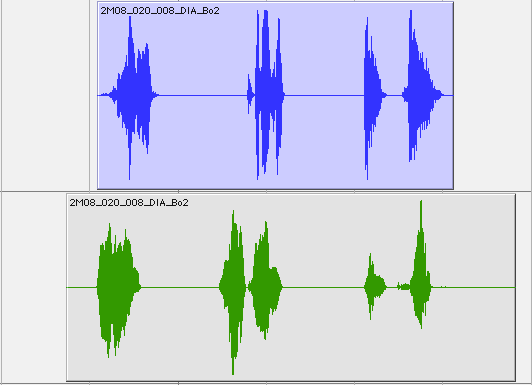The height and width of the screenshot is (385, 532).
Task: Click silent gap between second and third blue bursts
Action: click(x=324, y=95)
